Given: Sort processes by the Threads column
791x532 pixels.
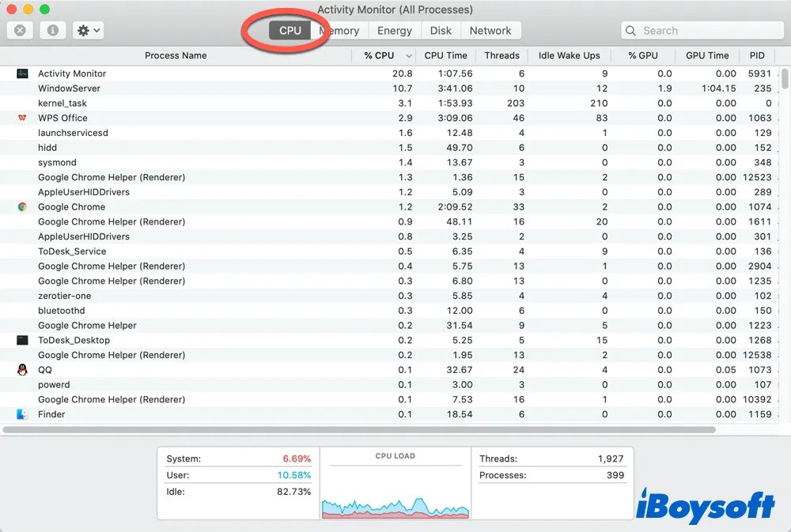Looking at the screenshot, I should click(x=501, y=55).
